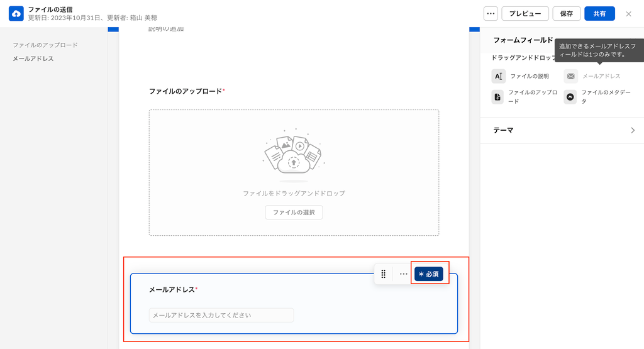The width and height of the screenshot is (644, 349).
Task: Click the blue 共有 button
Action: click(599, 14)
